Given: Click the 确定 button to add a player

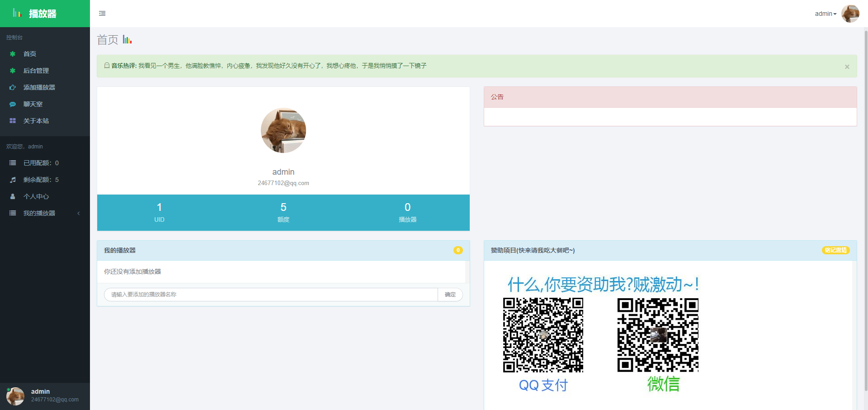Looking at the screenshot, I should click(450, 295).
